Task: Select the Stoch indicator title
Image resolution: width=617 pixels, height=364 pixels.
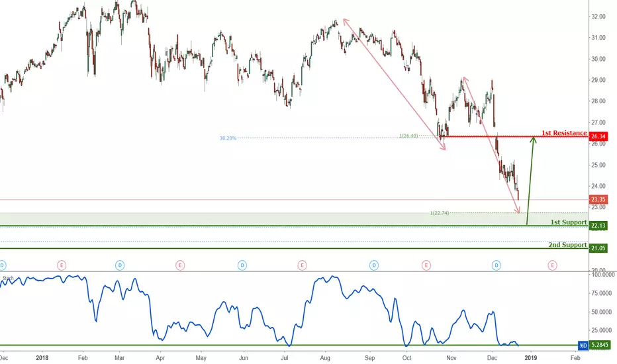Action: pyautogui.click(x=8, y=278)
